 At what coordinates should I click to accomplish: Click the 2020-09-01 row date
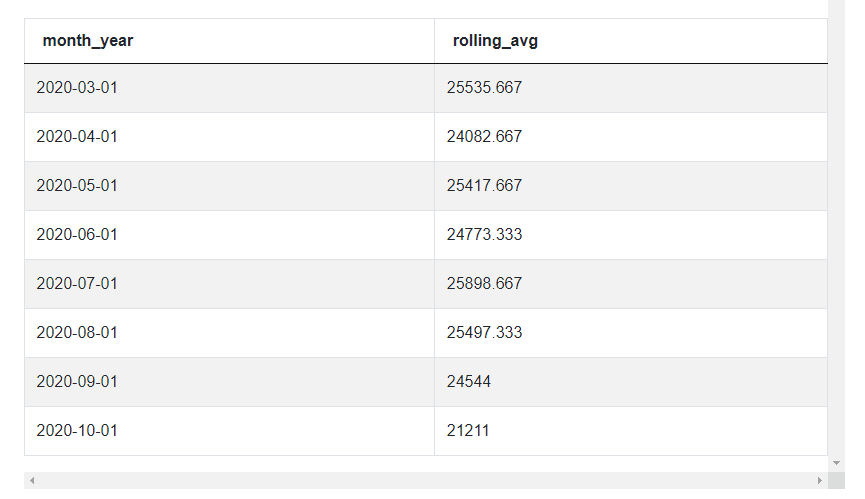coord(77,382)
